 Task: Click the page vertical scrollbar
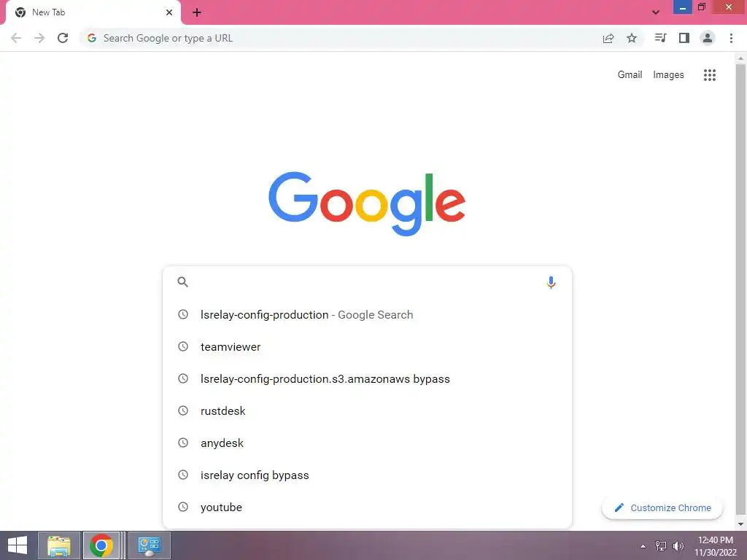click(x=740, y=289)
